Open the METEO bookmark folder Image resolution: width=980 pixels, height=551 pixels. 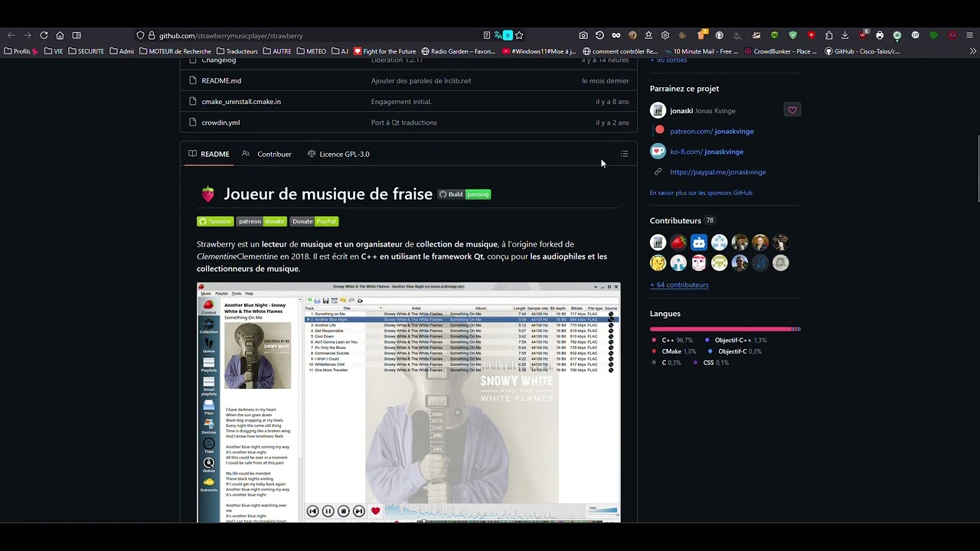311,51
